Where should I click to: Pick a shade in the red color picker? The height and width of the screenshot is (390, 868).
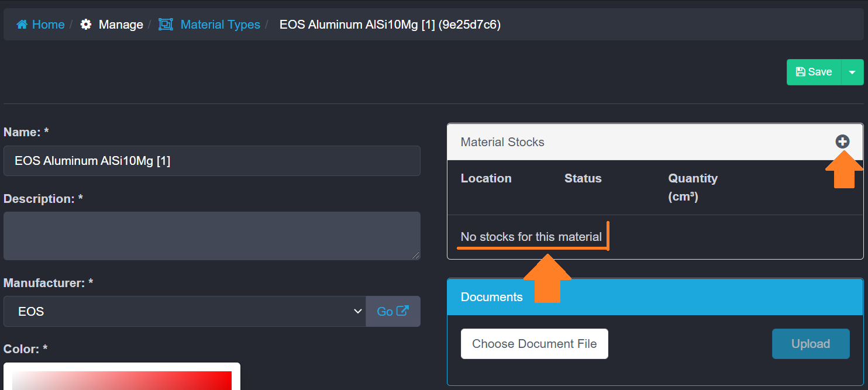point(122,380)
